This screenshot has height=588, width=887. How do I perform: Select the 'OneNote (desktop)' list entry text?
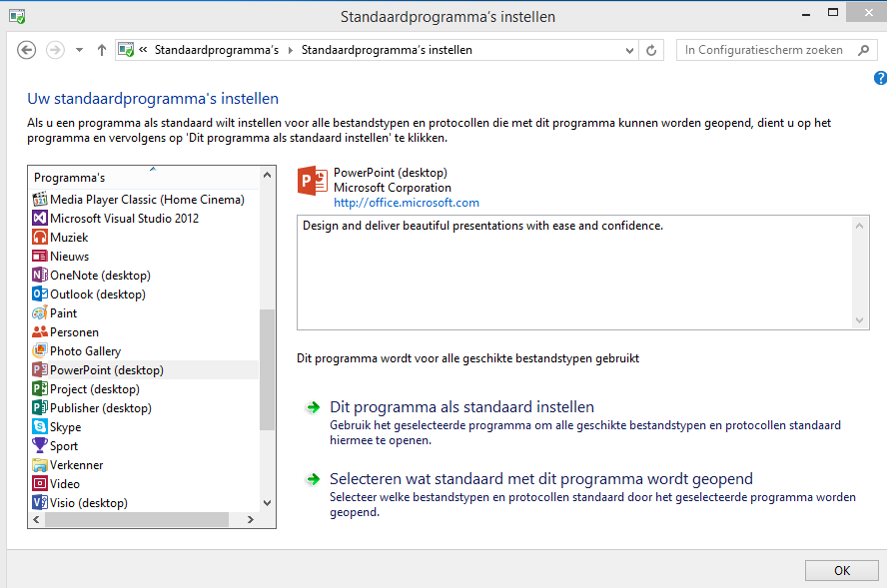pos(100,276)
